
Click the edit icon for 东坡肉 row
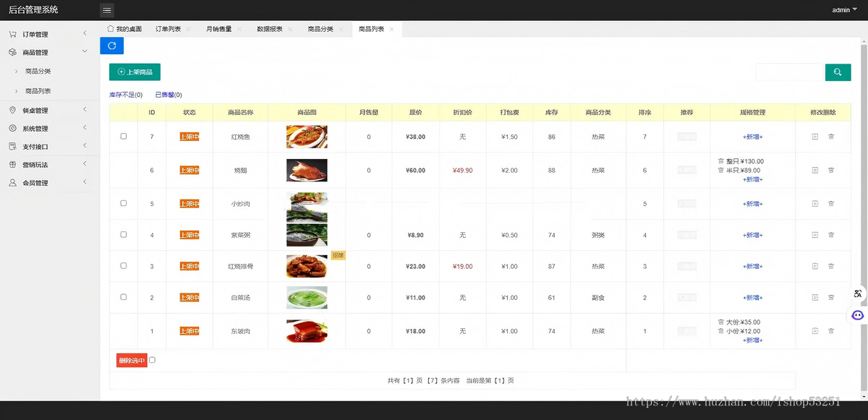click(x=815, y=331)
